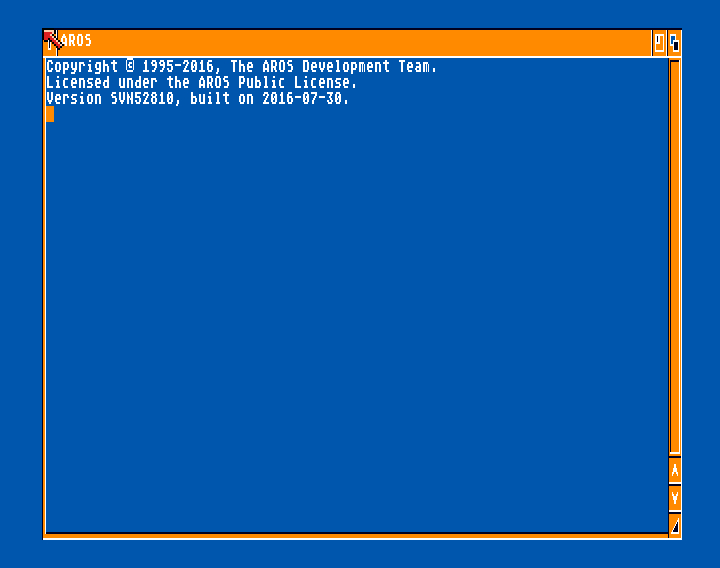The image size is (720, 568).
Task: Click the empty orange title bar area
Action: pos(367,43)
